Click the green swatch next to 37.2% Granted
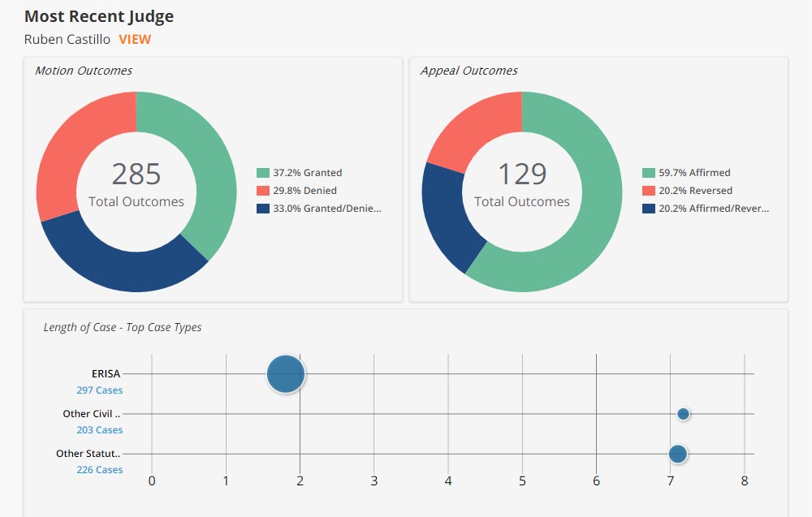Image resolution: width=812 pixels, height=517 pixels. click(263, 173)
